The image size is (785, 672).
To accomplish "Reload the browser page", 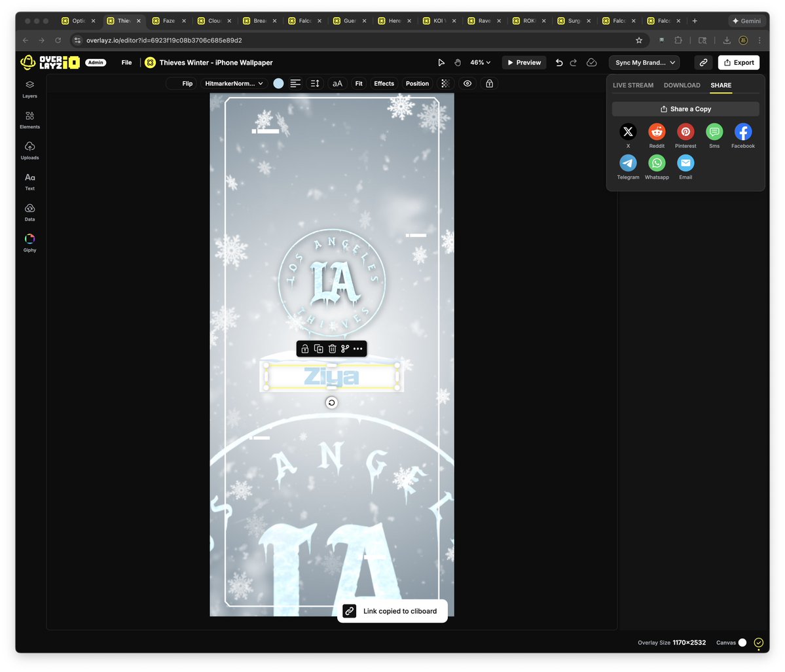I will coord(58,40).
